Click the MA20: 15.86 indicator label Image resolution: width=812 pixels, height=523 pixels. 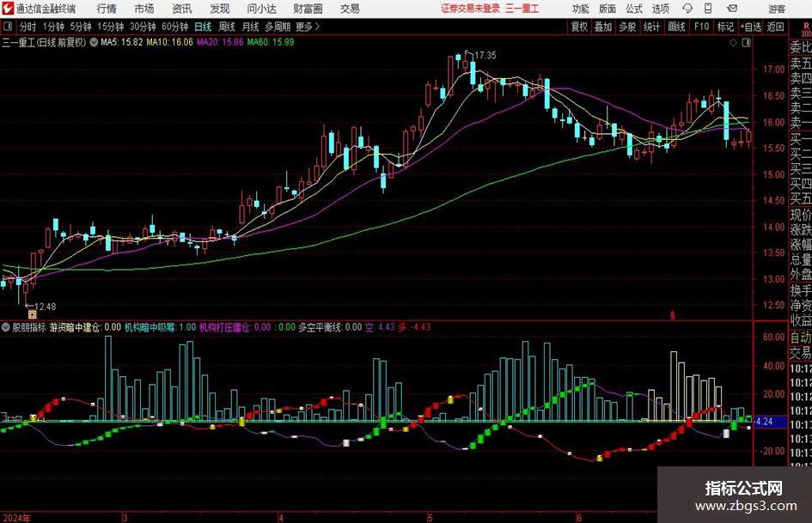(x=220, y=42)
